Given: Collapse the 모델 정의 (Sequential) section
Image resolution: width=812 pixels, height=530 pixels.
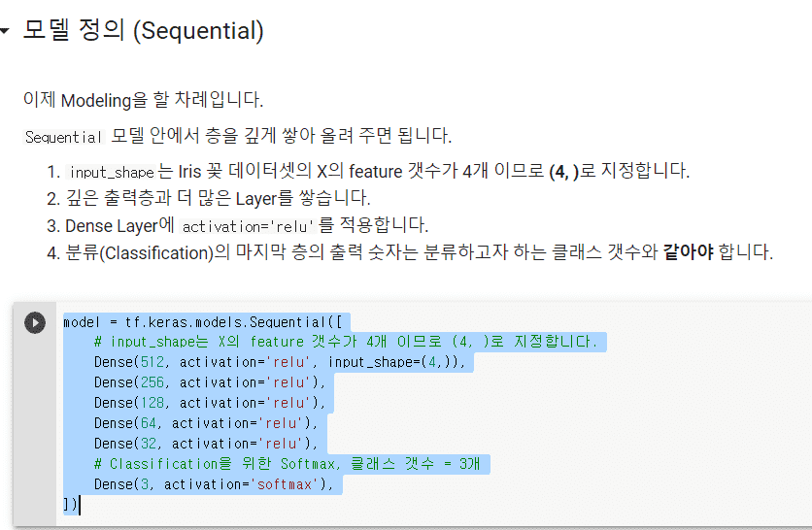Looking at the screenshot, I should tap(5, 31).
